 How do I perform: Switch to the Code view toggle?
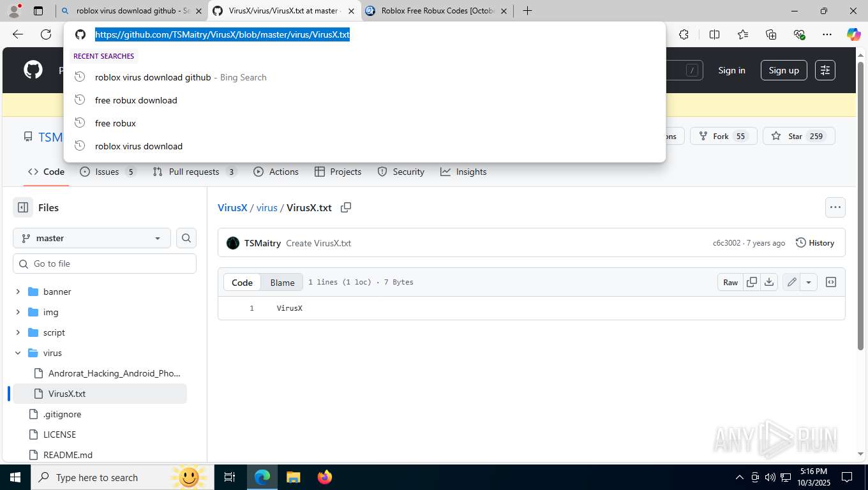(242, 282)
